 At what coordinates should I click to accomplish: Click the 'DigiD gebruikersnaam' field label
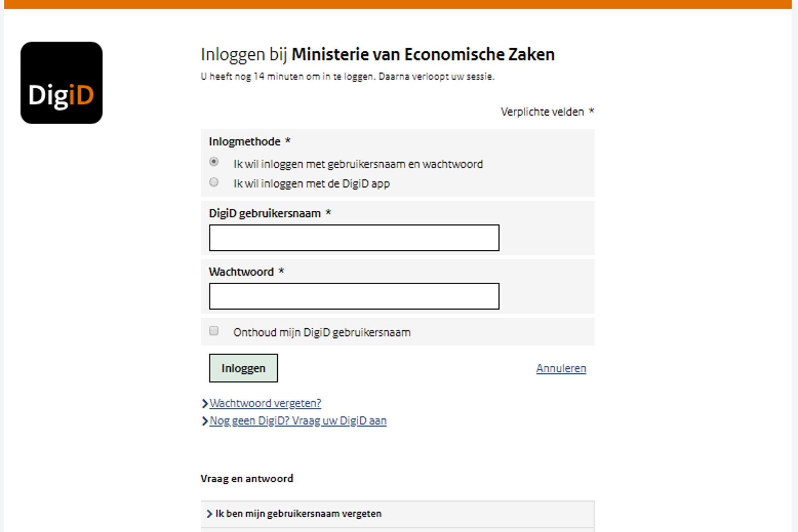(x=265, y=214)
